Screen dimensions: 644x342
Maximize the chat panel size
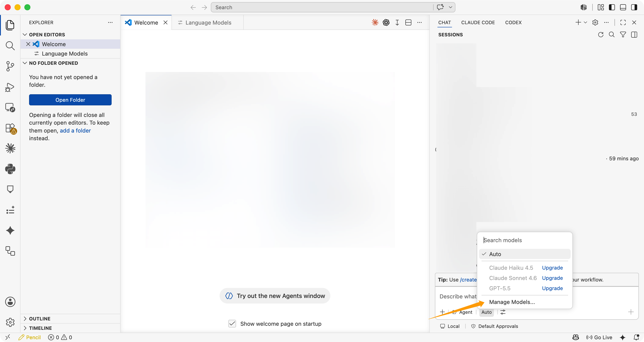point(623,22)
